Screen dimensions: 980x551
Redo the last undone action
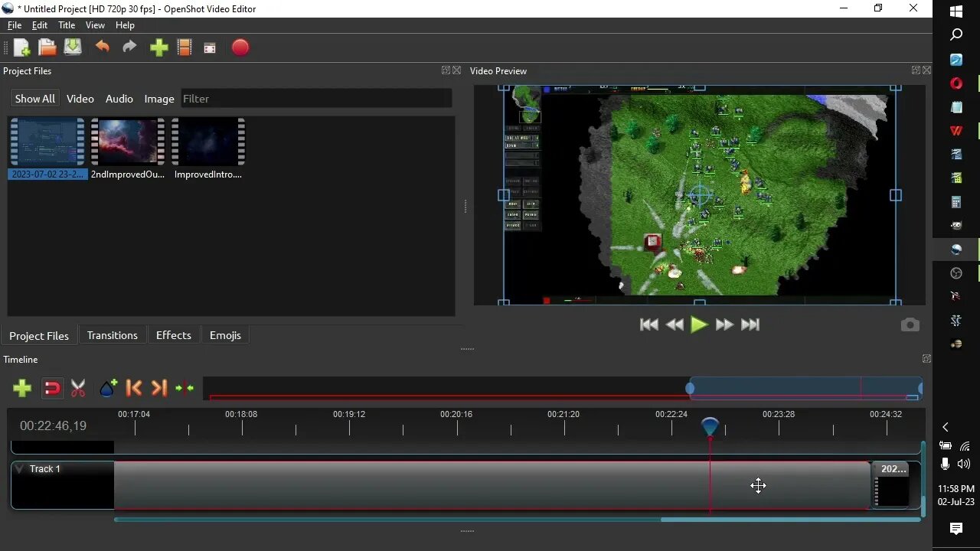click(x=129, y=47)
